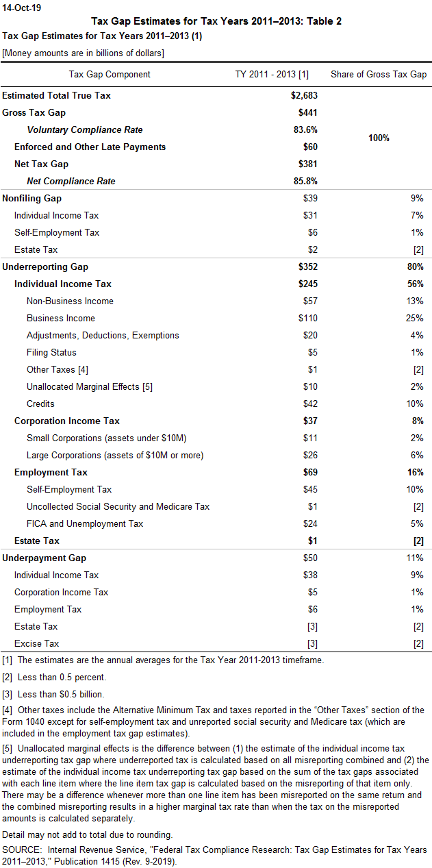Click the 'Voluntary Compliance Rate' row label
The image size is (432, 868).
tap(85, 129)
